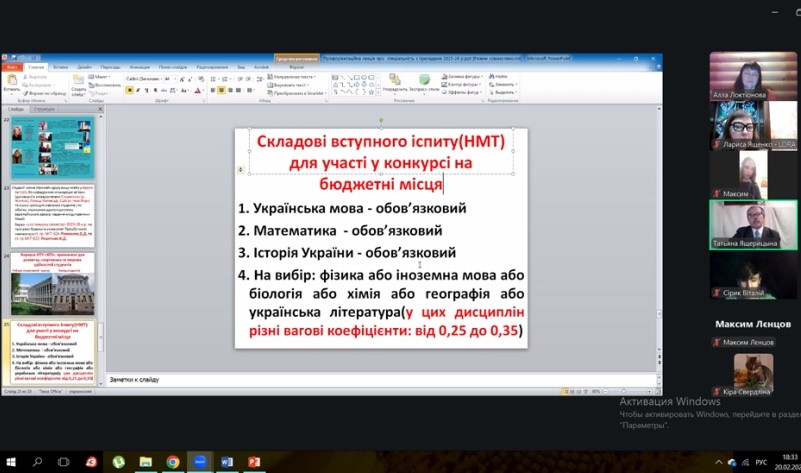
Task: Set center alignment for paragraph
Action: point(221,90)
